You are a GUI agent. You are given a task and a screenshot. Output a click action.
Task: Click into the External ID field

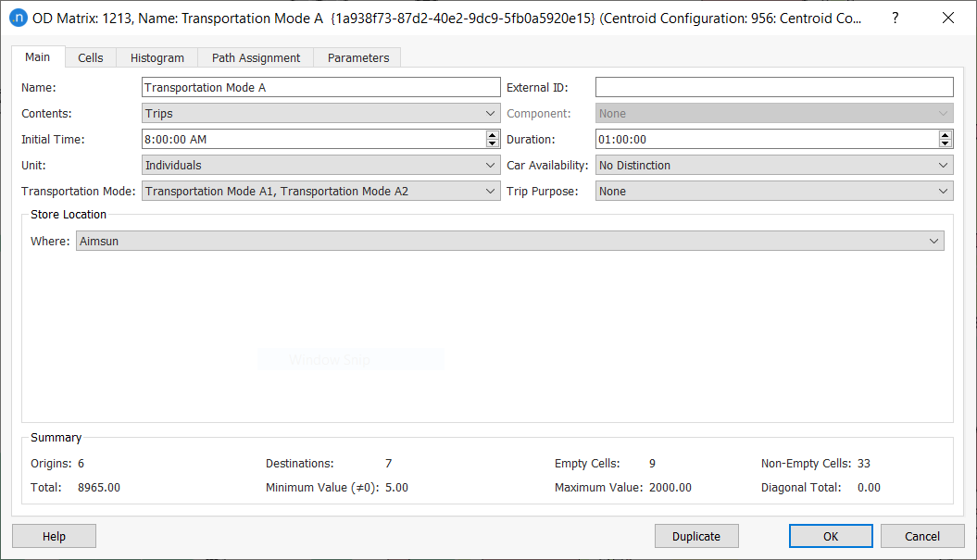click(x=773, y=88)
